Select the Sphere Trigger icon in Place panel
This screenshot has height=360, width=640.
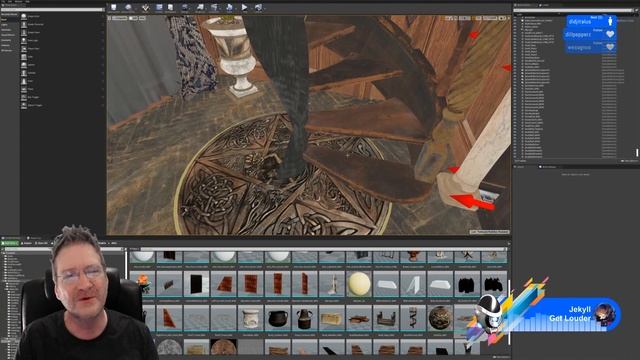[24, 105]
